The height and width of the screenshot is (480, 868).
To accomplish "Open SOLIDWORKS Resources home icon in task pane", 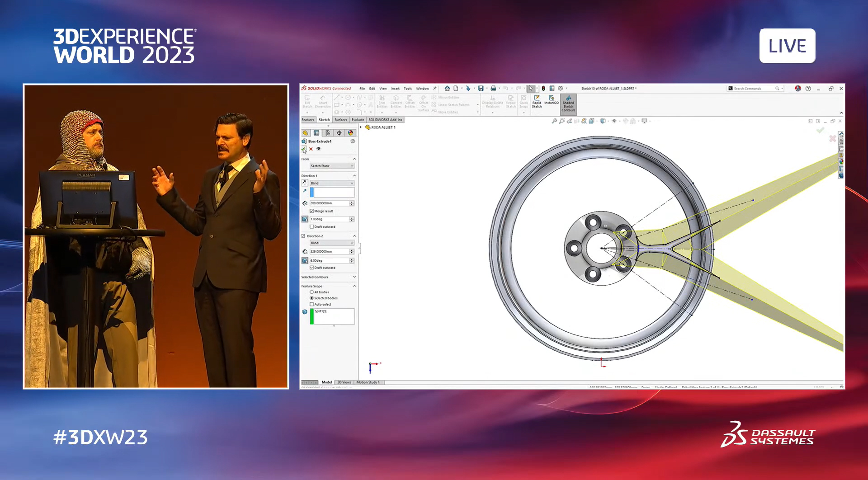I will coord(841,135).
